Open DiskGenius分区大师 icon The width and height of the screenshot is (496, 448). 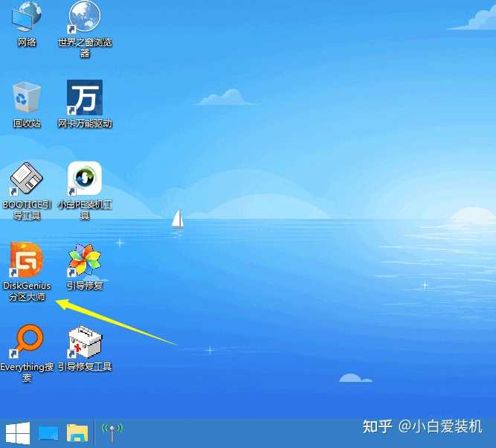click(27, 260)
